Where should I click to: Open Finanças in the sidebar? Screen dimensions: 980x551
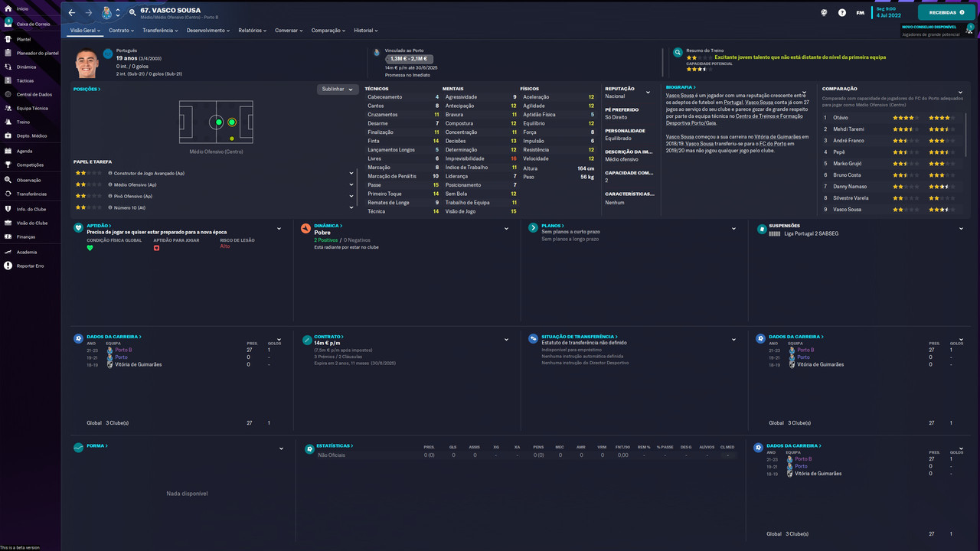click(25, 236)
